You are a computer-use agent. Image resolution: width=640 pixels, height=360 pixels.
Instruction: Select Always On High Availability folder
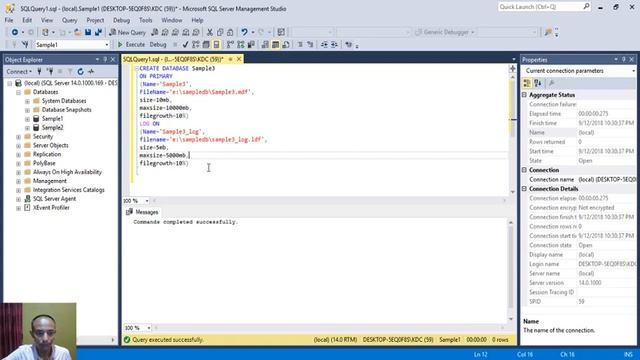[x=67, y=172]
